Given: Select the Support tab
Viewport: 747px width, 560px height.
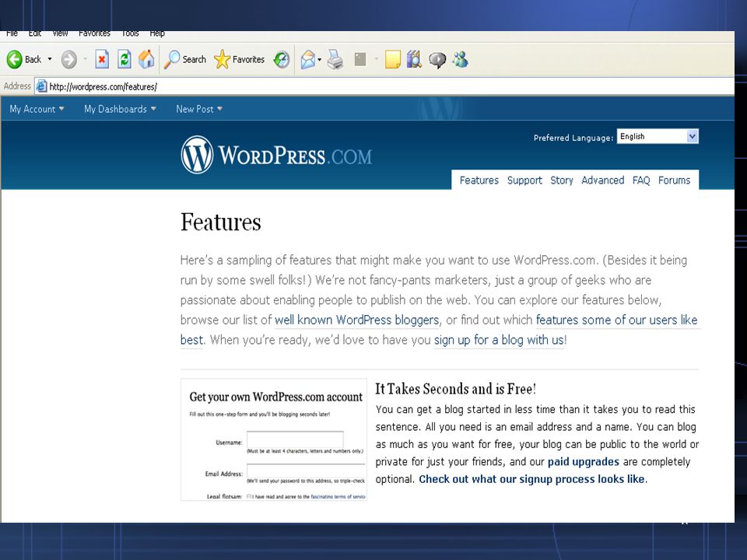Looking at the screenshot, I should (x=524, y=180).
